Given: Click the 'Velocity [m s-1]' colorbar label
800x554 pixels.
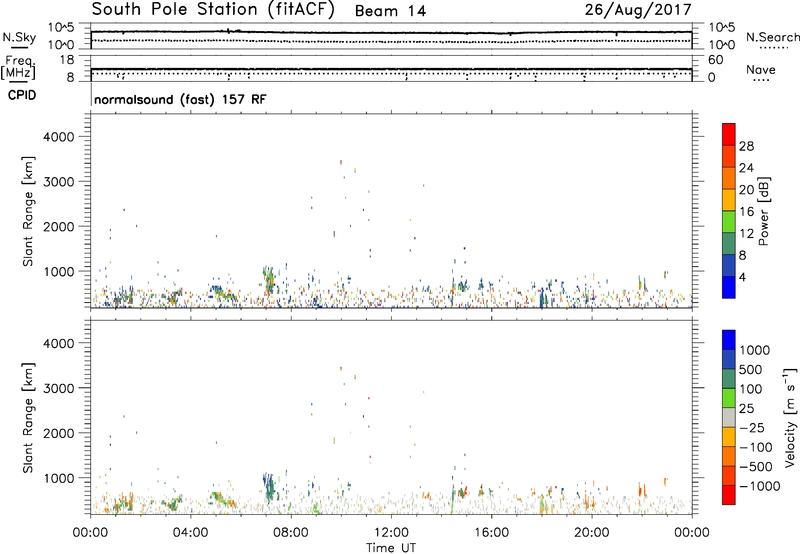Looking at the screenshot, I should pyautogui.click(x=791, y=417).
